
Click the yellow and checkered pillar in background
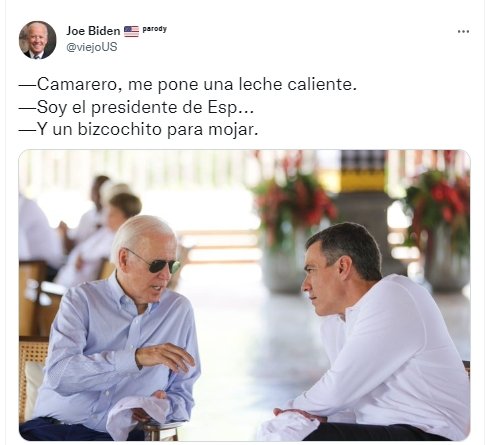tap(363, 172)
